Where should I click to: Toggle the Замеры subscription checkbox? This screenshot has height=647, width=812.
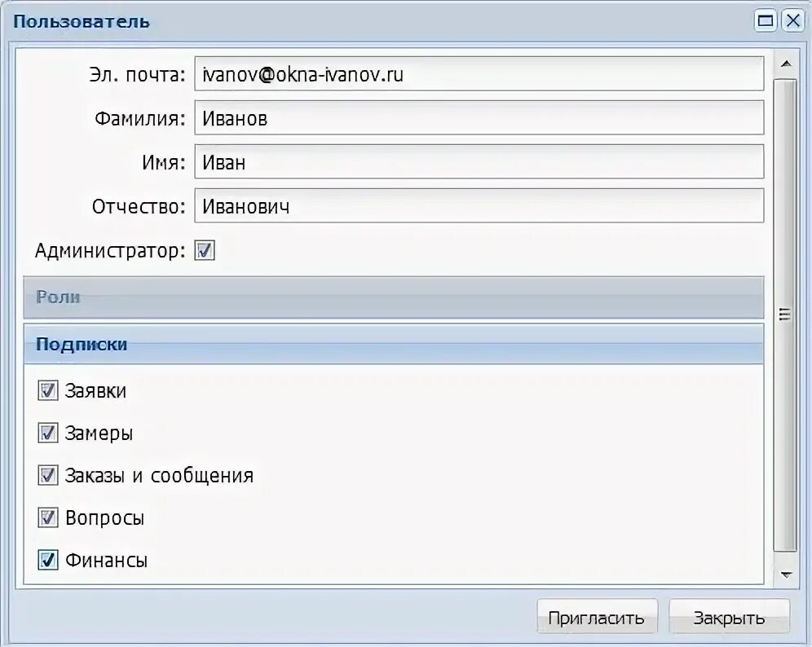pos(47,433)
